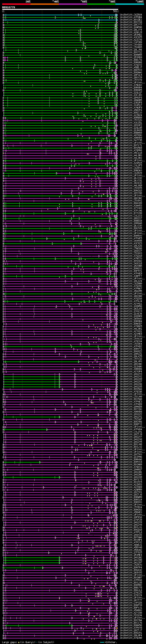The height and width of the screenshot is (644, 146).
Task: Select label UniRef100_Q53MD2
Action: click(x=131, y=35)
